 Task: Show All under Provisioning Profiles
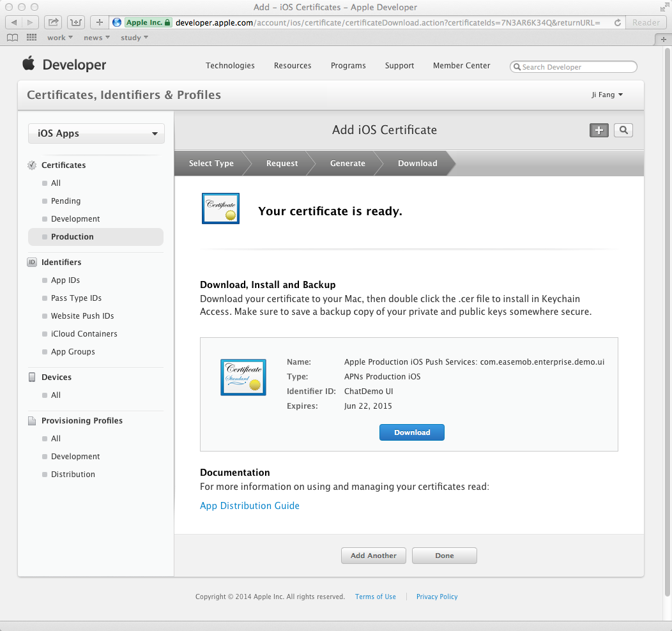56,439
